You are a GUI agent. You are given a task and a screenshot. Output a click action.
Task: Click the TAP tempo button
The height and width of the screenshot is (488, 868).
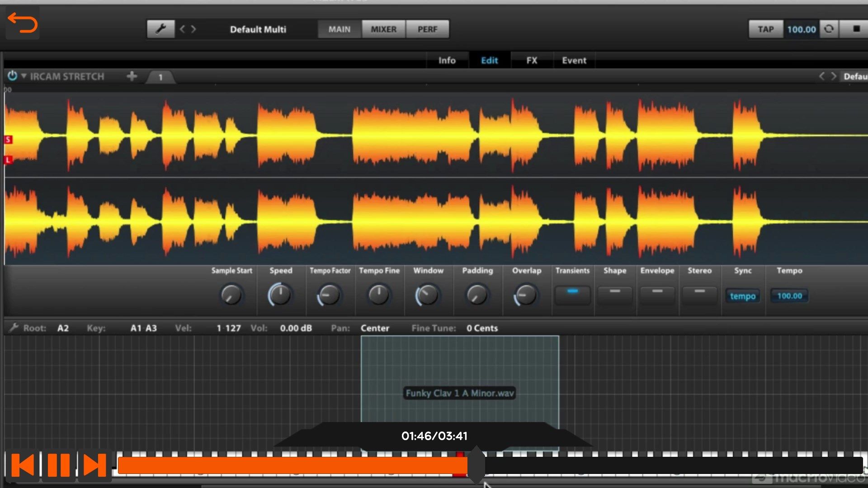766,29
